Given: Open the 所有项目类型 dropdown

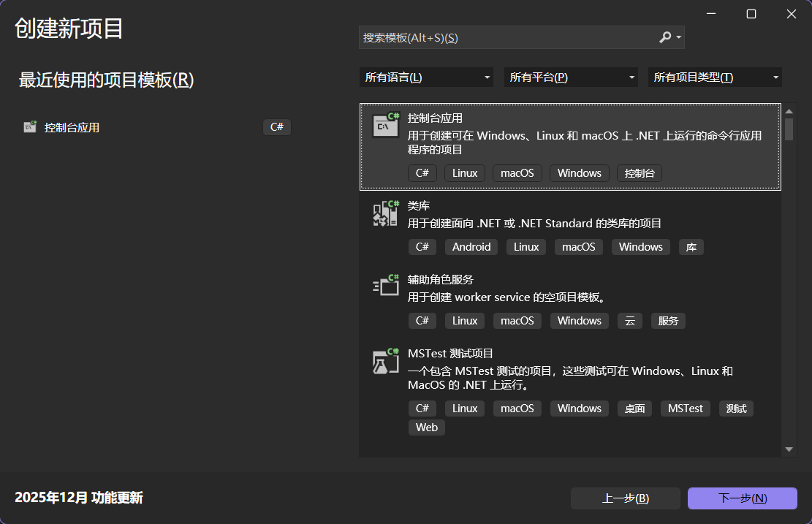Looking at the screenshot, I should [714, 77].
